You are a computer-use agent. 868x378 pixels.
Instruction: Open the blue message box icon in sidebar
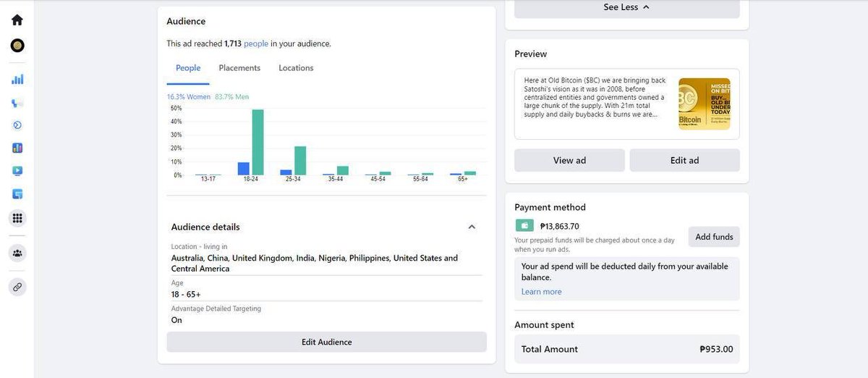17,194
